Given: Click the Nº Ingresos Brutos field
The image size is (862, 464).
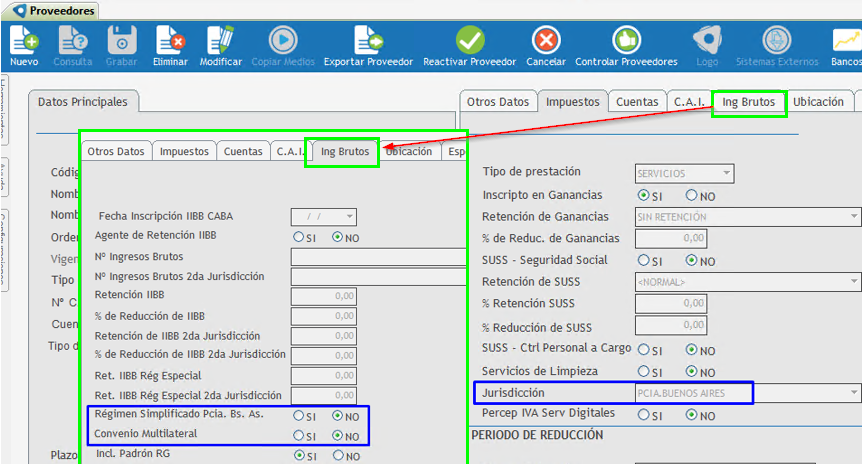Looking at the screenshot, I should (378, 257).
